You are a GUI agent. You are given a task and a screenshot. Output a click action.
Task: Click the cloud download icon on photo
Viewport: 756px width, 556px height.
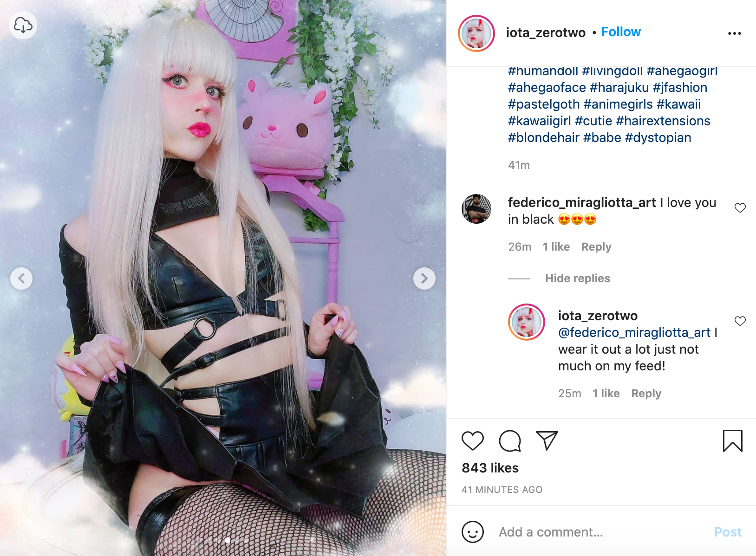point(23,25)
